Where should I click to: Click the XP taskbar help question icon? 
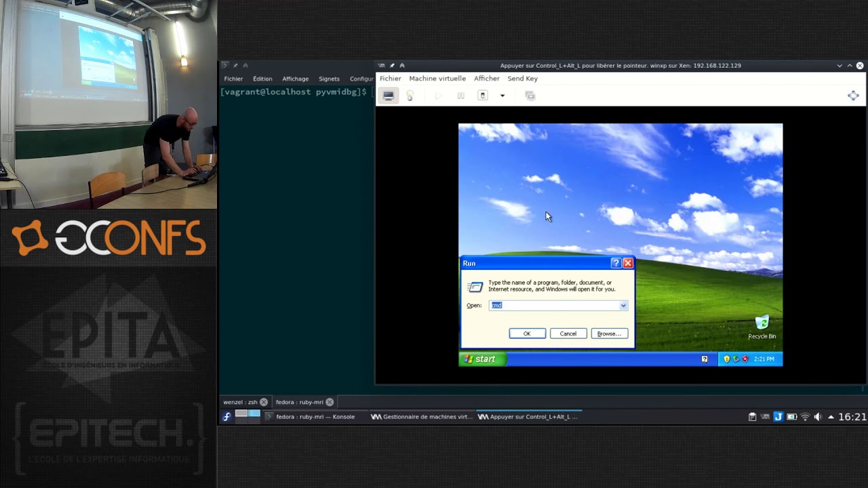[x=704, y=359]
